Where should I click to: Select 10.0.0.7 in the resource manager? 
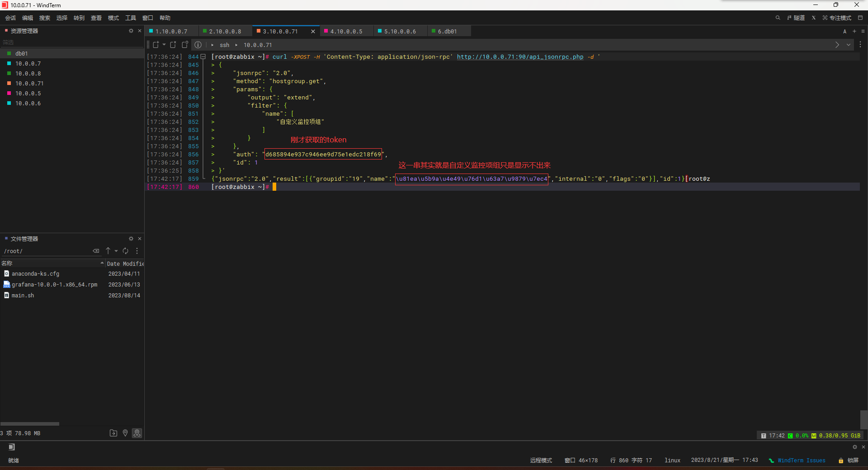(72, 63)
